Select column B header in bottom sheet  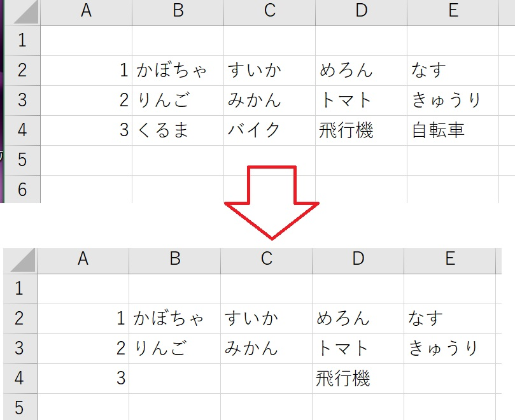point(174,261)
